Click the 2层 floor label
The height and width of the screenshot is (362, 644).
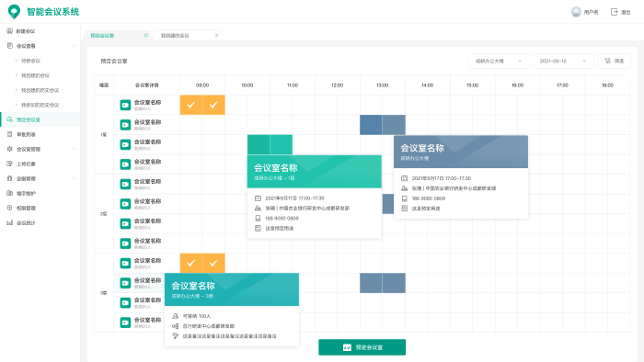point(103,213)
